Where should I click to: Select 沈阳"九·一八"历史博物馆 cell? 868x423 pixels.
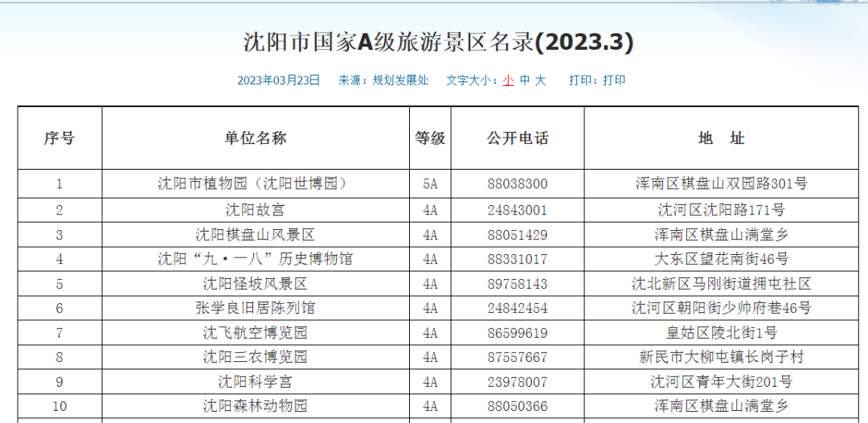click(x=256, y=259)
